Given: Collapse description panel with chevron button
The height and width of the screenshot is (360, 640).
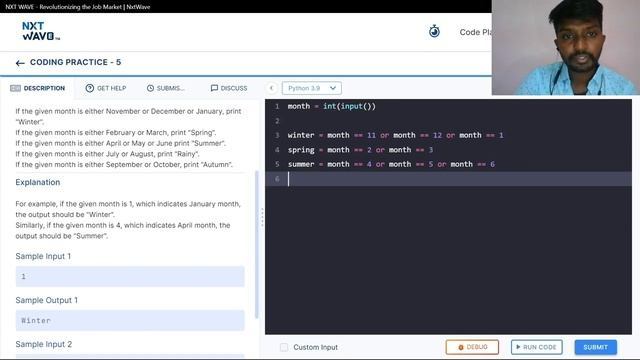Looking at the screenshot, I should [271, 88].
